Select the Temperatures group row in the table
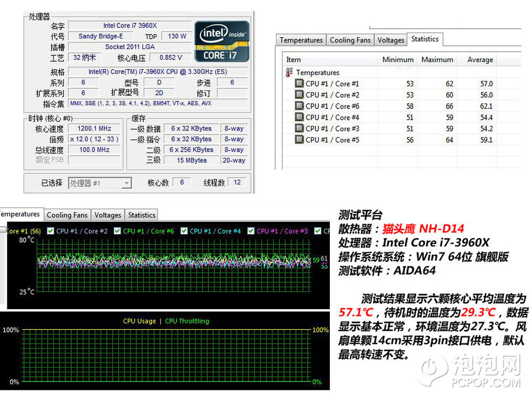The image size is (532, 399). pyautogui.click(x=318, y=72)
